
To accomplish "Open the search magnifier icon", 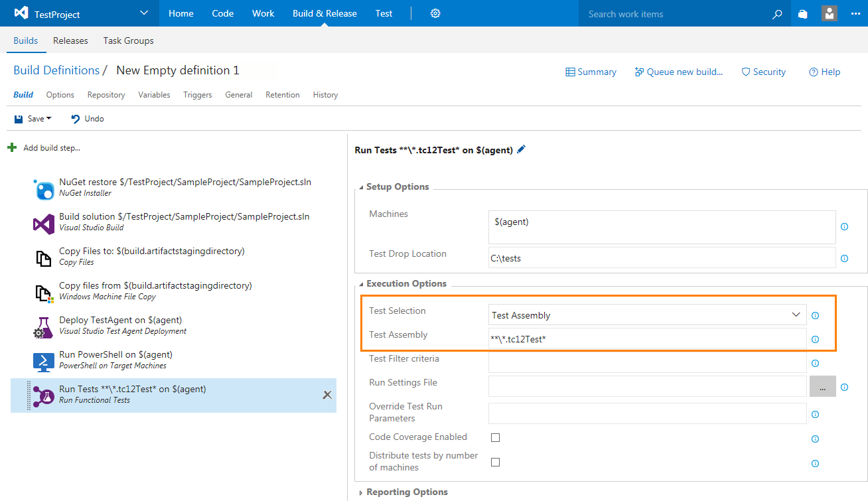I will tap(777, 14).
